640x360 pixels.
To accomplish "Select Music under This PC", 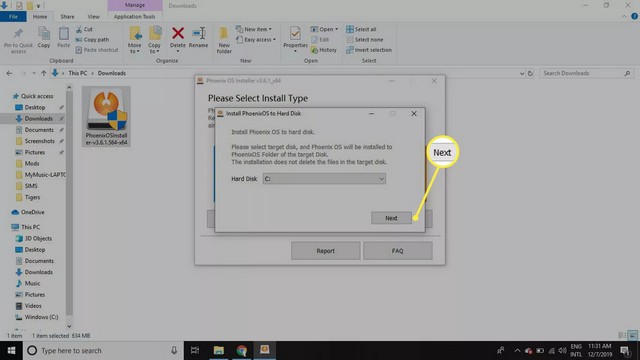I will pos(32,283).
